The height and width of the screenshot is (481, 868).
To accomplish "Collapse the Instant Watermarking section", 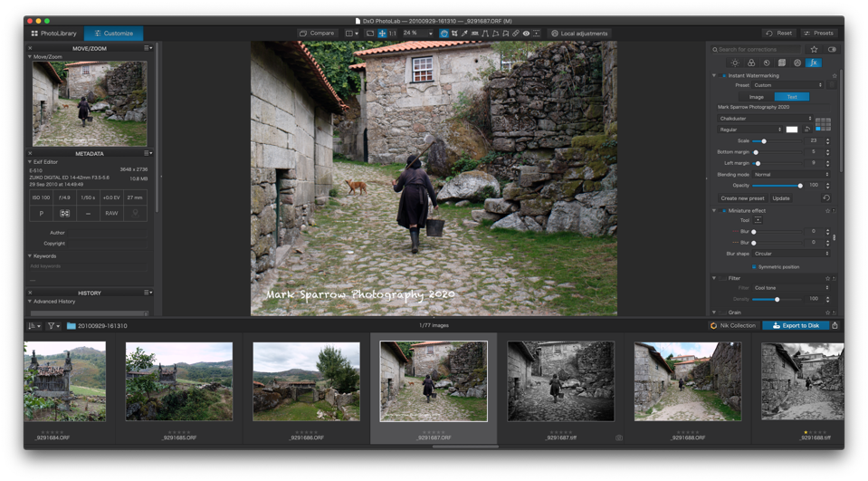I will pos(714,75).
